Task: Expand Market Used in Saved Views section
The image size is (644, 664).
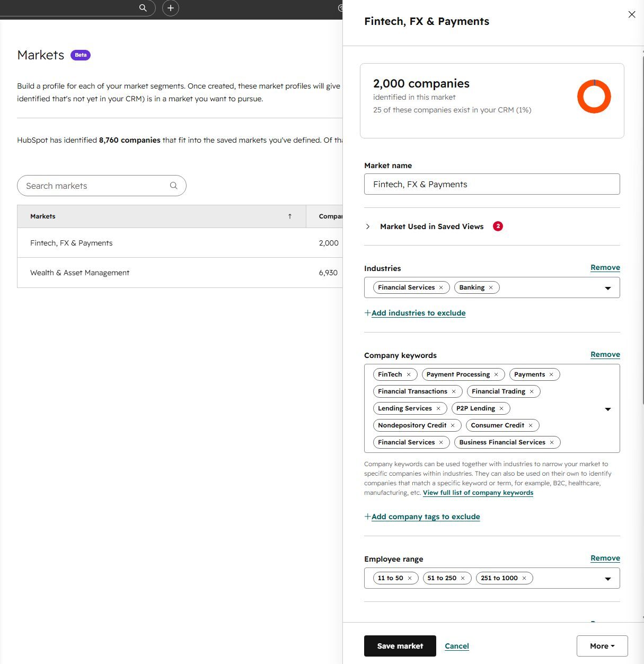Action: coord(368,226)
